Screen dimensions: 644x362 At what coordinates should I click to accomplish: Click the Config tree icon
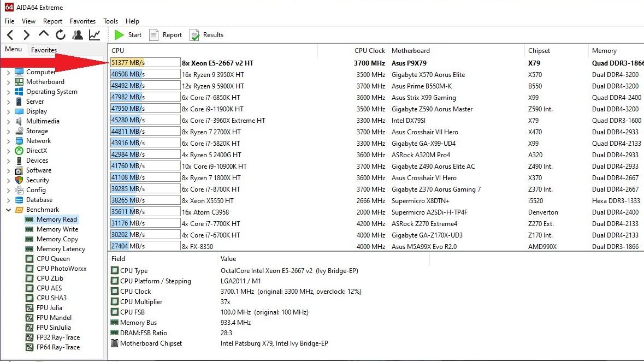(x=19, y=190)
